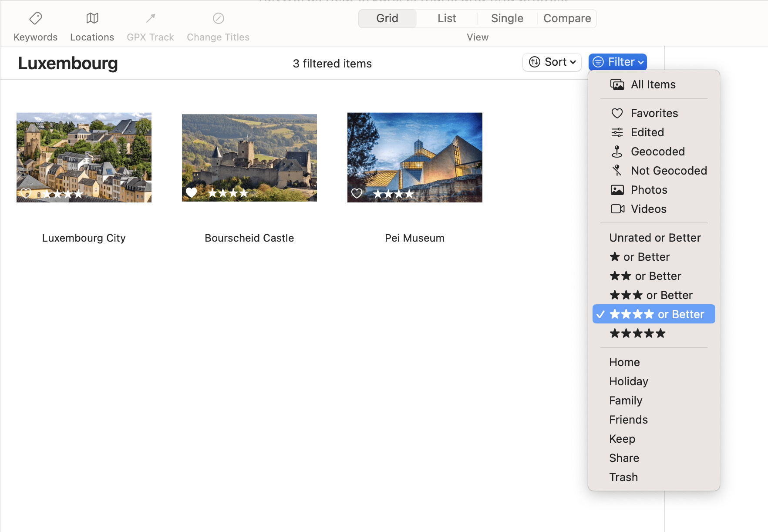Screen dimensions: 768x532
Task: Toggle favorite heart on Bourscheid Castle
Action: click(191, 192)
